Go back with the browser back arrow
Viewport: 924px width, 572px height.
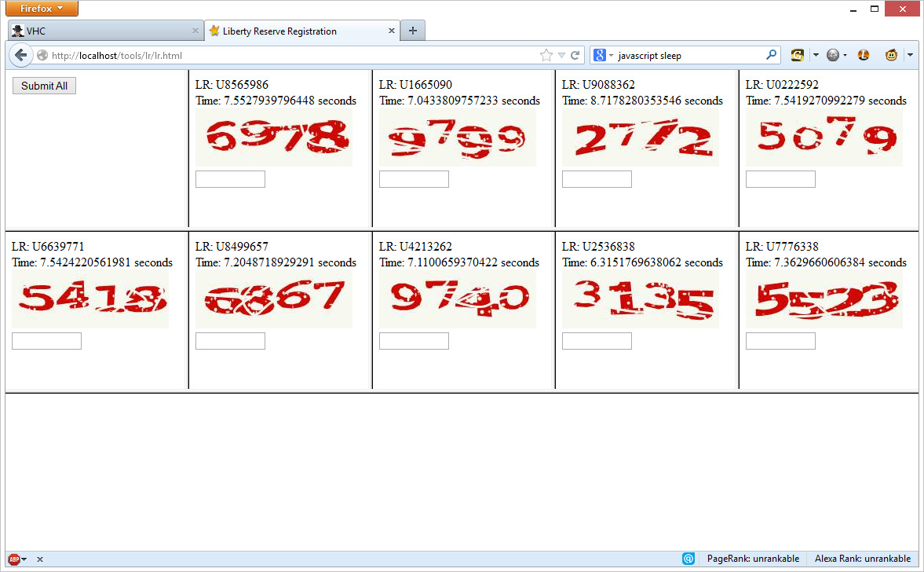click(x=21, y=56)
